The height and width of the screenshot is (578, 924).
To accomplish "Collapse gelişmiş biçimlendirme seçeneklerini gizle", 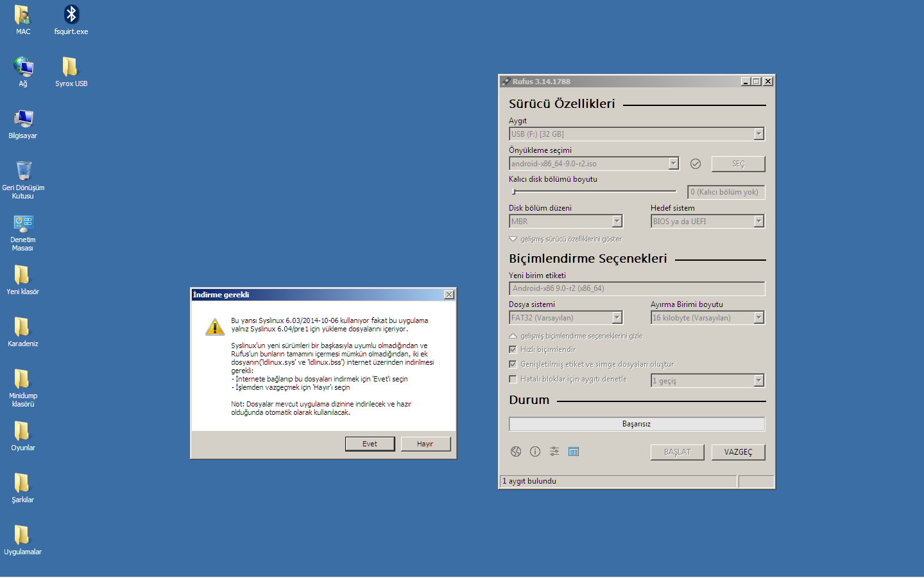I will tap(576, 336).
